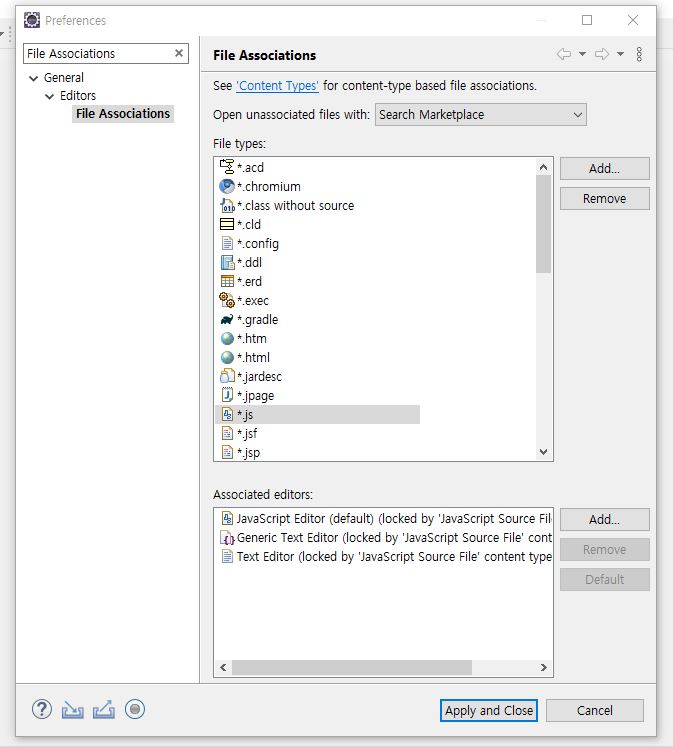Screen dimensions: 673x747
Task: Select the *.config file type label
Action: click(258, 244)
